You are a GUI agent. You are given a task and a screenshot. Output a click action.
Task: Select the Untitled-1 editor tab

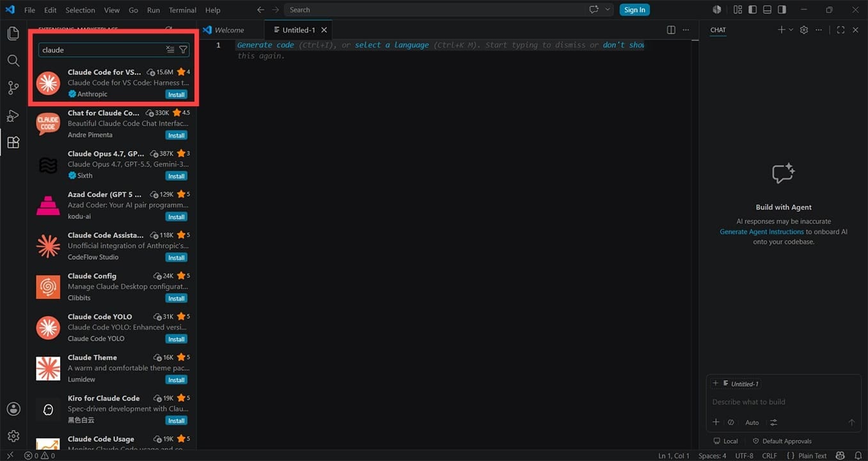point(299,30)
